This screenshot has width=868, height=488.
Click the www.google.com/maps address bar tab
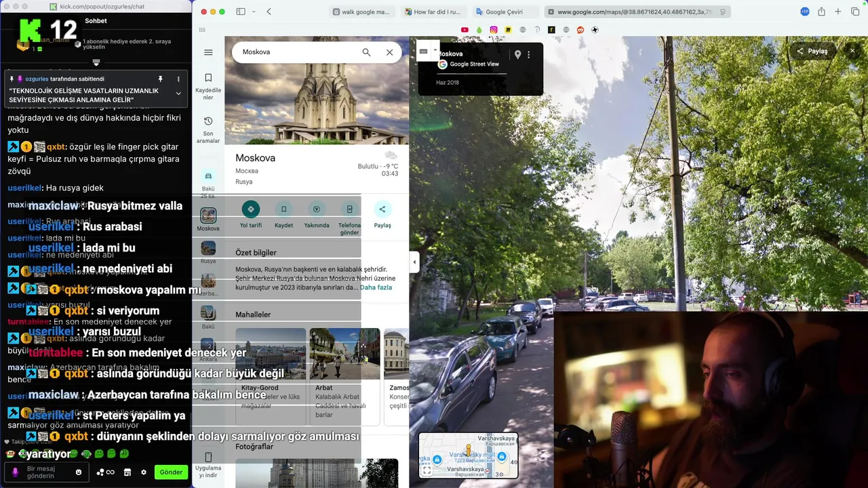637,12
